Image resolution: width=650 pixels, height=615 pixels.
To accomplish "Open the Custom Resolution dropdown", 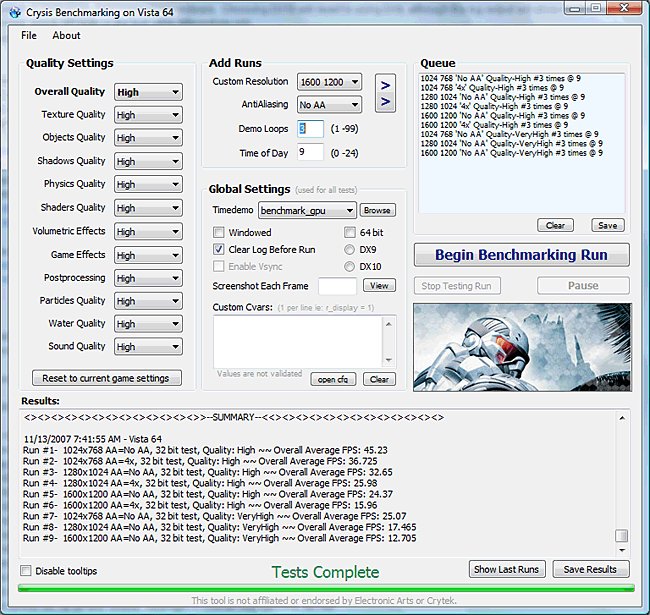I will click(329, 82).
